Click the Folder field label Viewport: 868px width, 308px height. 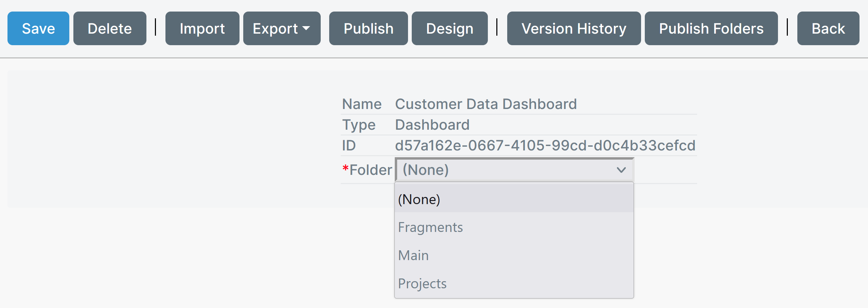[x=370, y=170]
